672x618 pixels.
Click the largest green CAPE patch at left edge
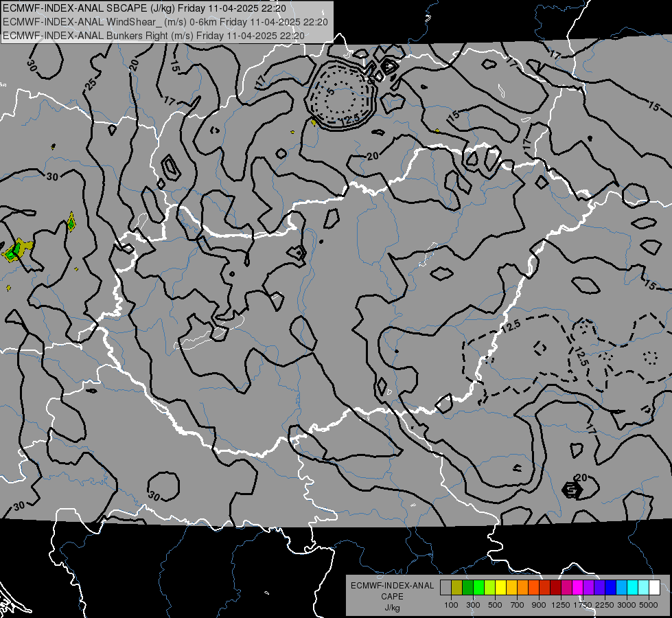pos(17,249)
